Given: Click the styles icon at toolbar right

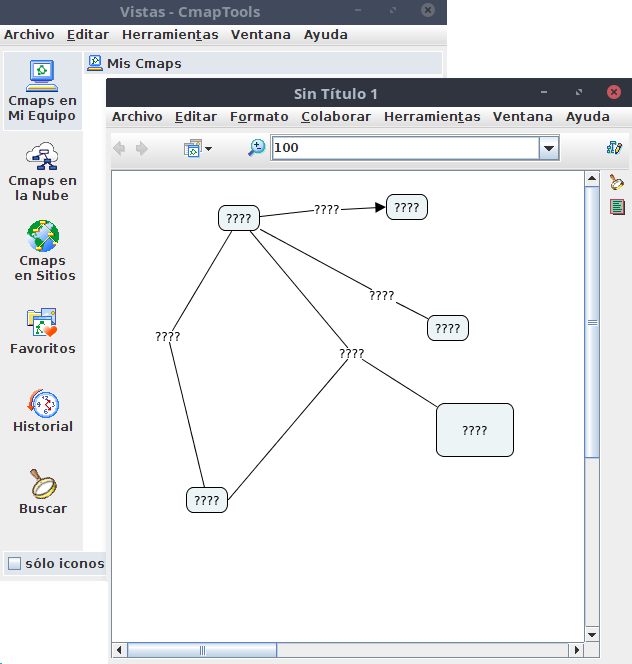Looking at the screenshot, I should (x=614, y=148).
